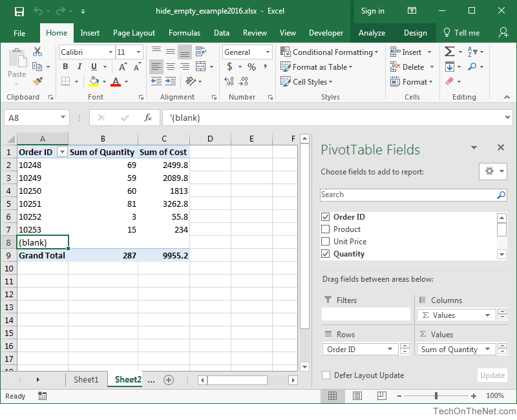
Task: Decrease indent in Alignment group
Action: pyautogui.click(x=156, y=81)
